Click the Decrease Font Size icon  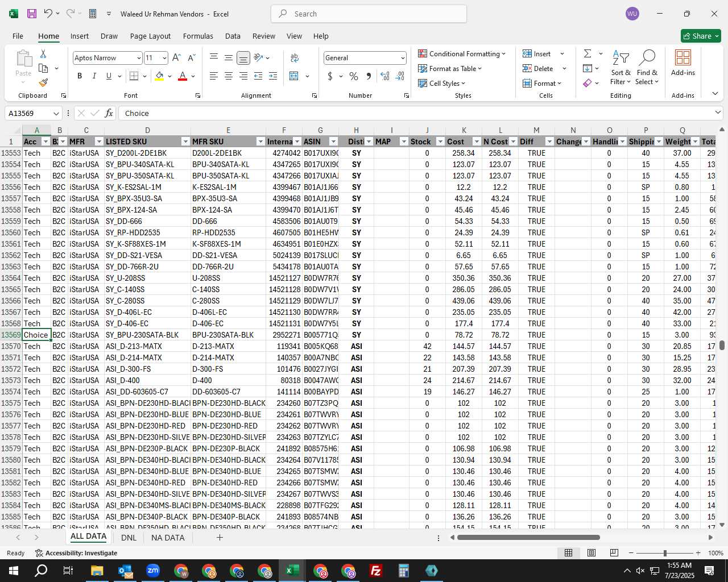tap(191, 57)
